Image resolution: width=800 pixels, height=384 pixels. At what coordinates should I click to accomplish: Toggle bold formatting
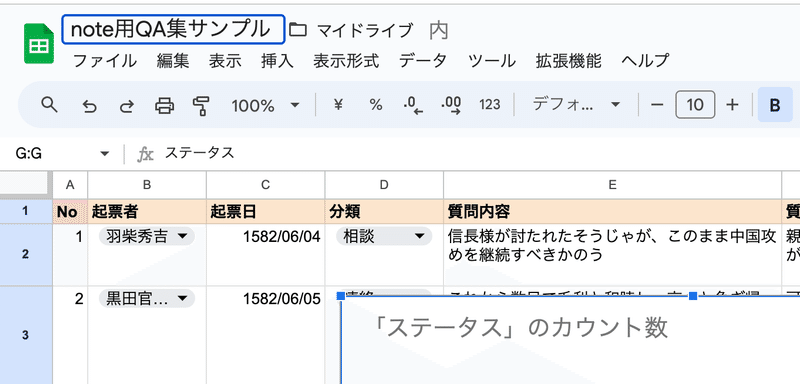(775, 105)
